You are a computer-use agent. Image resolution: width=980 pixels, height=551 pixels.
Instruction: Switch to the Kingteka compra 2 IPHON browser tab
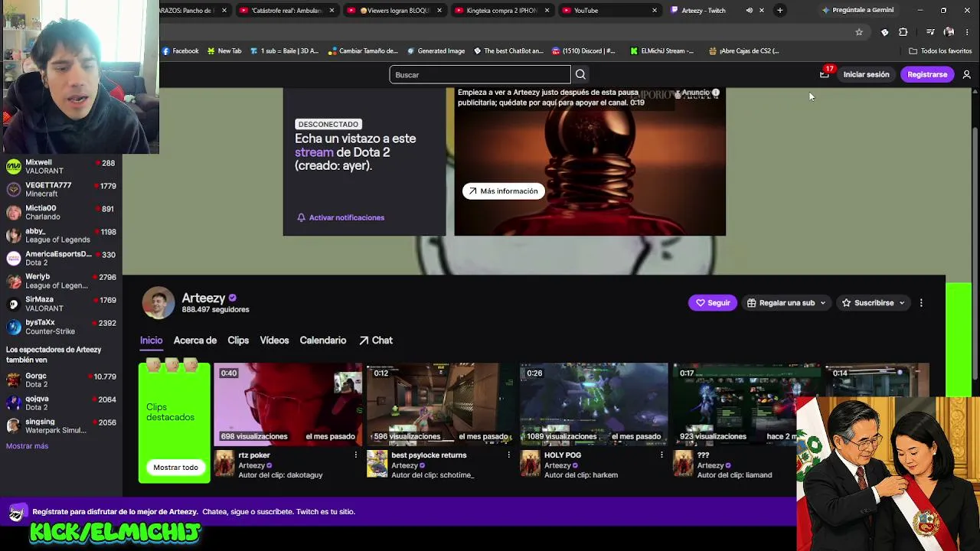point(502,11)
